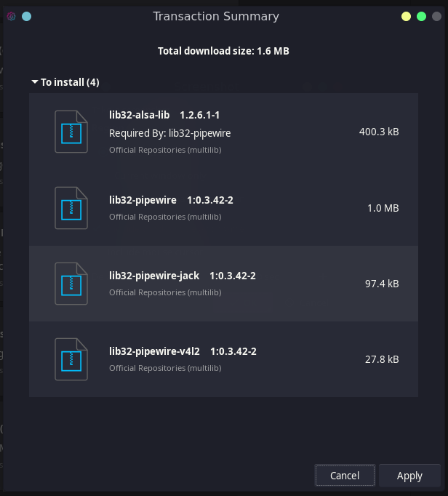Click the cyan circle button in the titlebar
This screenshot has width=448, height=496.
27,16
